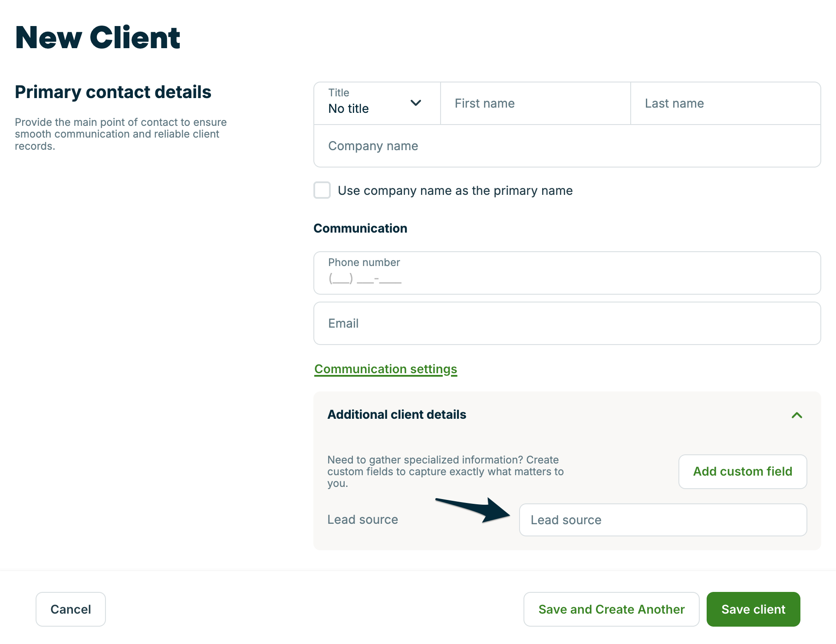Click into the Last name field
Image resolution: width=836 pixels, height=644 pixels.
point(725,104)
